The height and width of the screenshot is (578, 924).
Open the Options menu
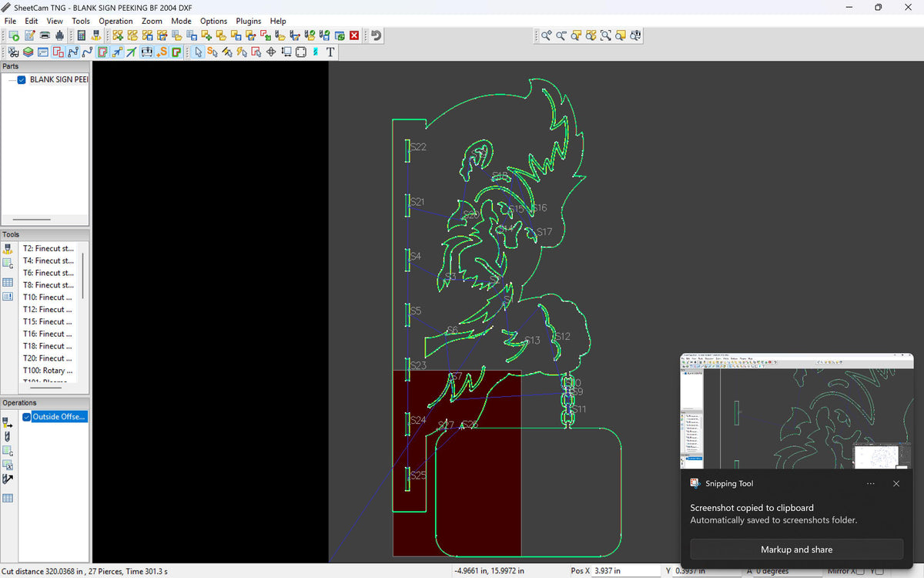tap(214, 21)
